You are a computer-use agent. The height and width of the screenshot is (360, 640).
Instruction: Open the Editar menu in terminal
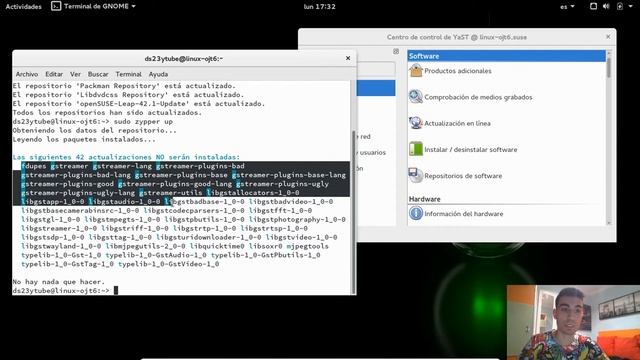tap(54, 74)
